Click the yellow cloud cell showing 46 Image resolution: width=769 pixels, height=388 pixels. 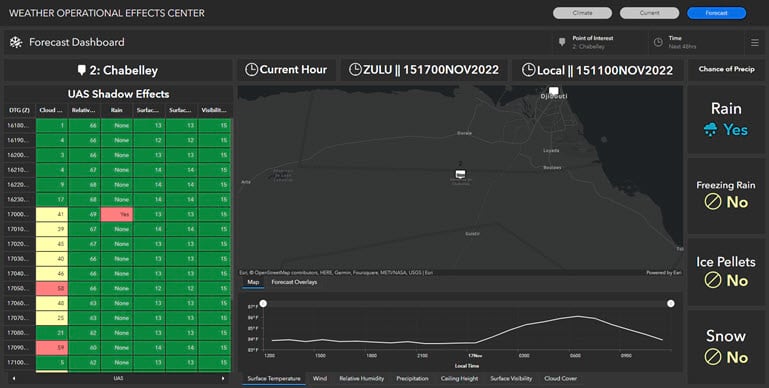tap(52, 274)
